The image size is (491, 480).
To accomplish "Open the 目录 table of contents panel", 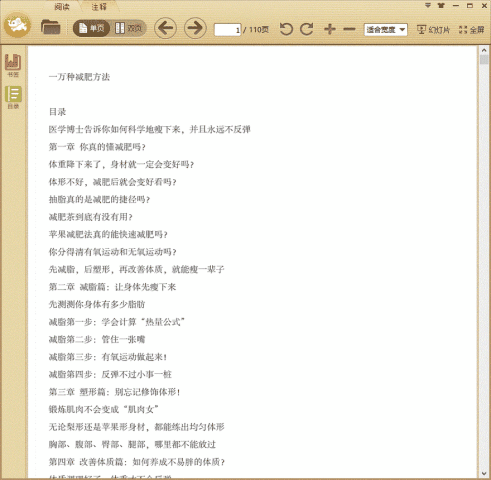I will [13, 97].
